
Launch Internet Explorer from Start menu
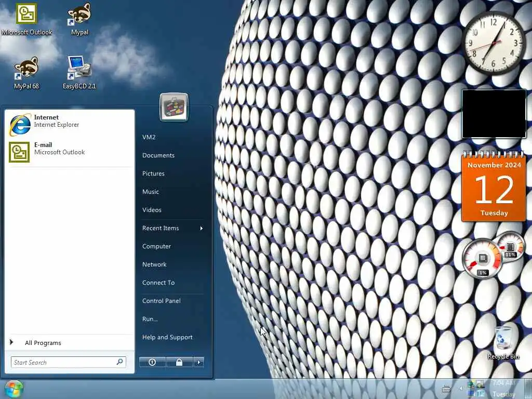[x=69, y=125]
